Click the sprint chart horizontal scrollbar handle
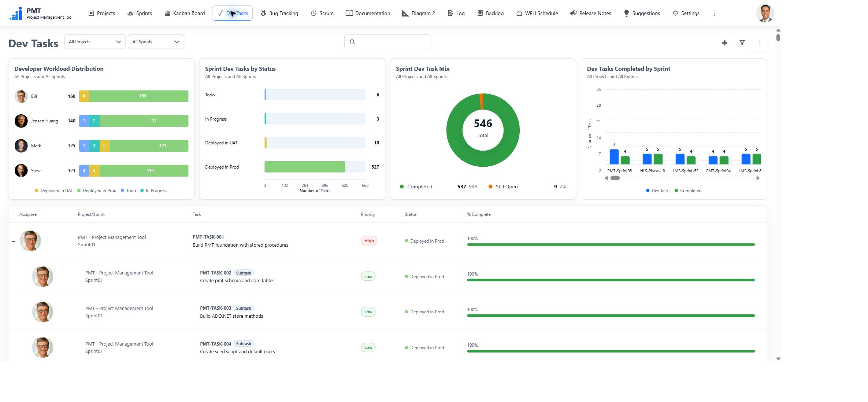The image size is (868, 402). (615, 178)
